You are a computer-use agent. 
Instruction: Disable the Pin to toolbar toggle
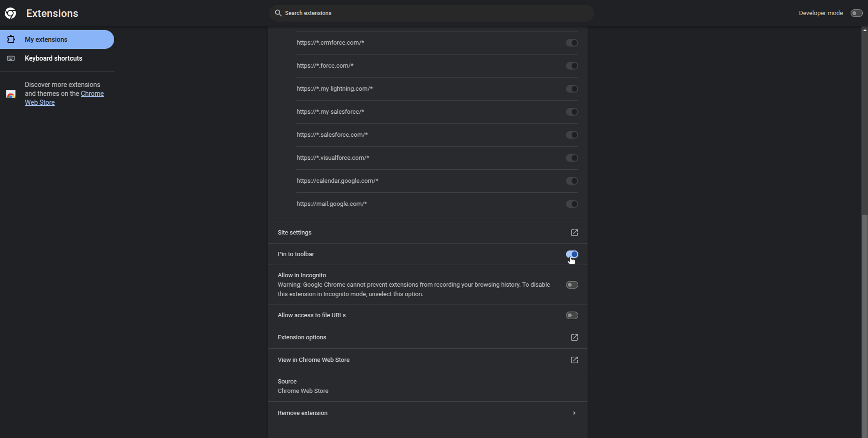[572, 254]
